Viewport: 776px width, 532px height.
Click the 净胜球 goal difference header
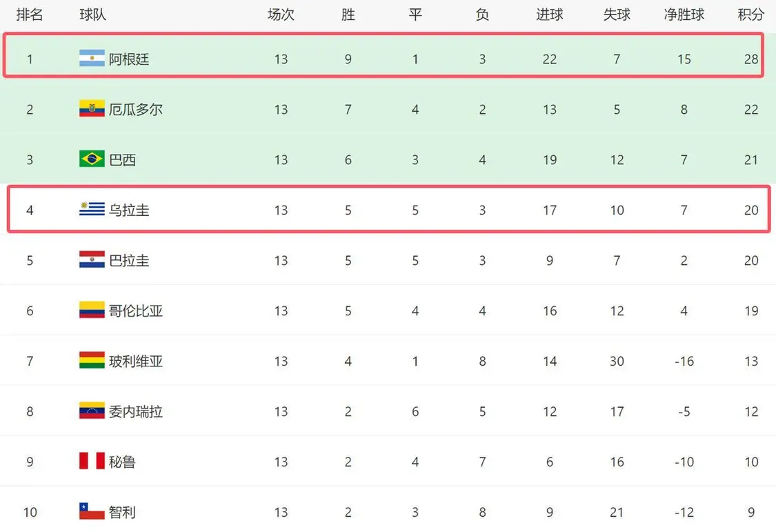pyautogui.click(x=684, y=14)
